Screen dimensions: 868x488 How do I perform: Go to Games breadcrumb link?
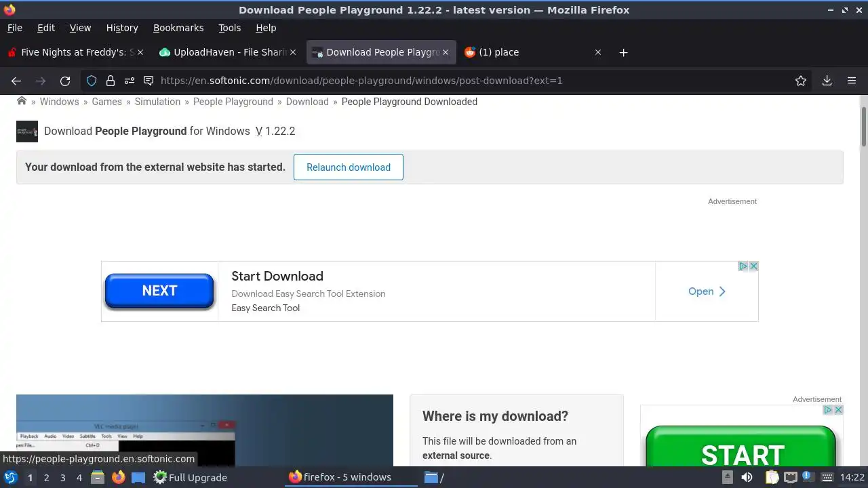[x=107, y=102]
